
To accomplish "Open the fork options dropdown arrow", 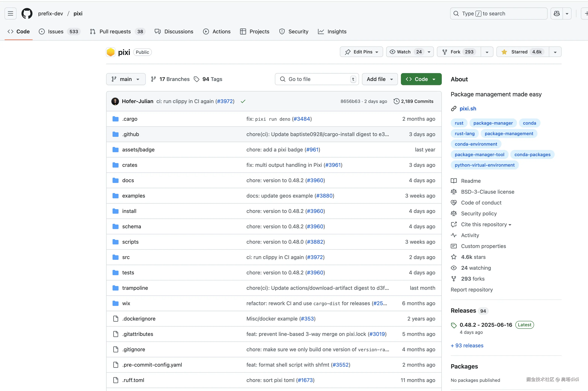I will coord(487,52).
